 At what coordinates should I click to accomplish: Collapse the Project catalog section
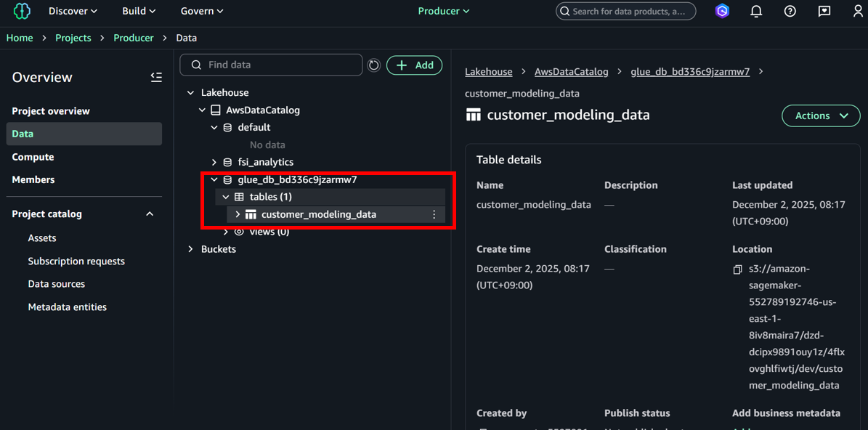(x=150, y=214)
